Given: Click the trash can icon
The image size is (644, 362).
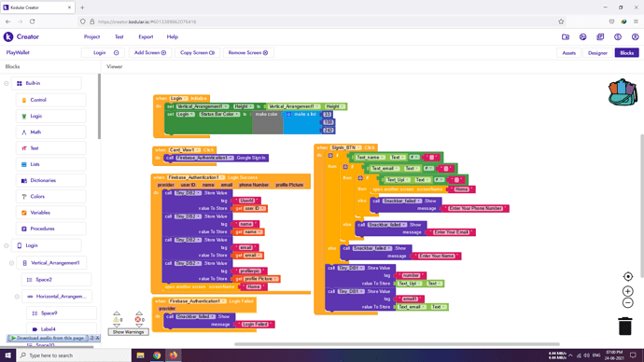Looking at the screenshot, I should (x=625, y=327).
